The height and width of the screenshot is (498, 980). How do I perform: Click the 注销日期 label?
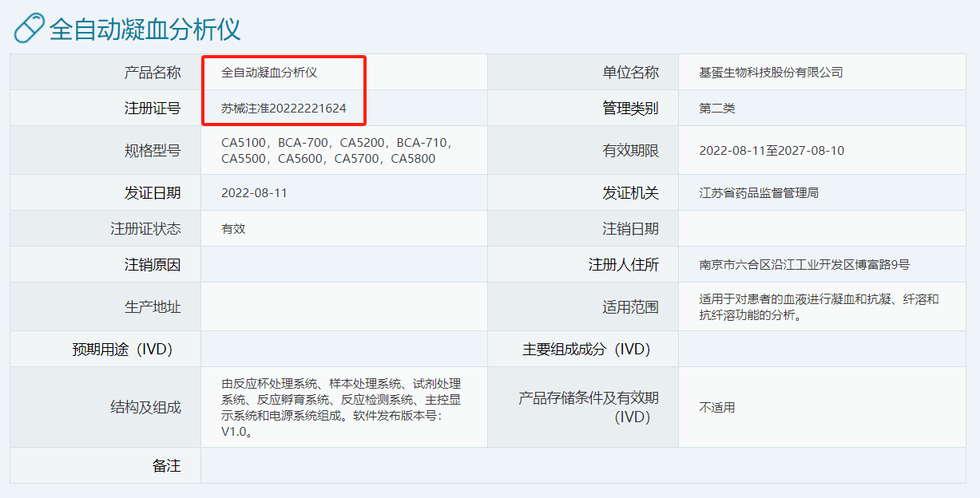(x=630, y=229)
